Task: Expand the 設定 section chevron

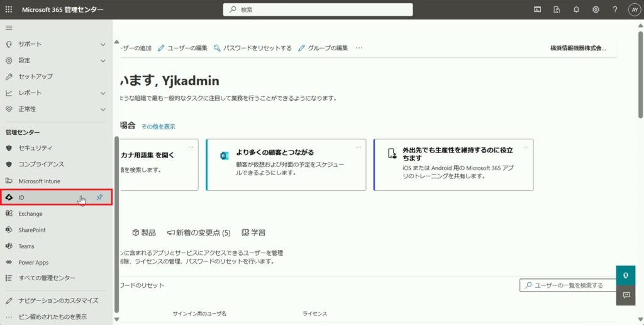Action: pos(103,60)
